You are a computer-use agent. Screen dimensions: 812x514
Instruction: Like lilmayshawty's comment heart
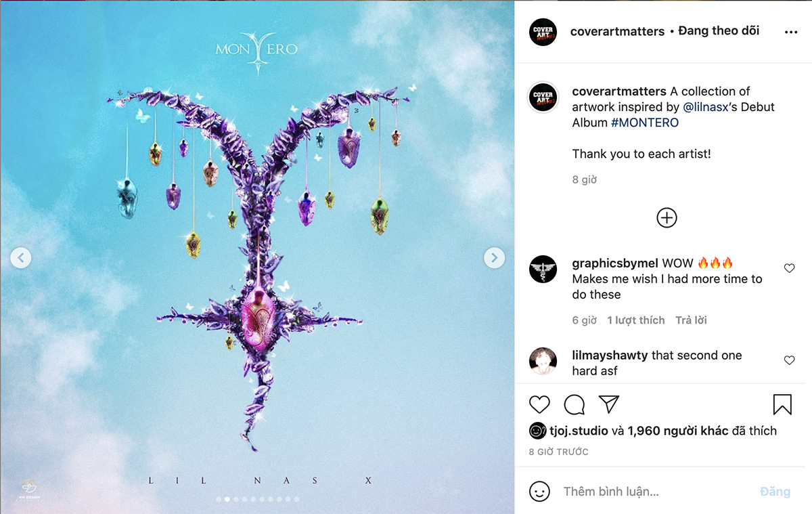(x=789, y=360)
